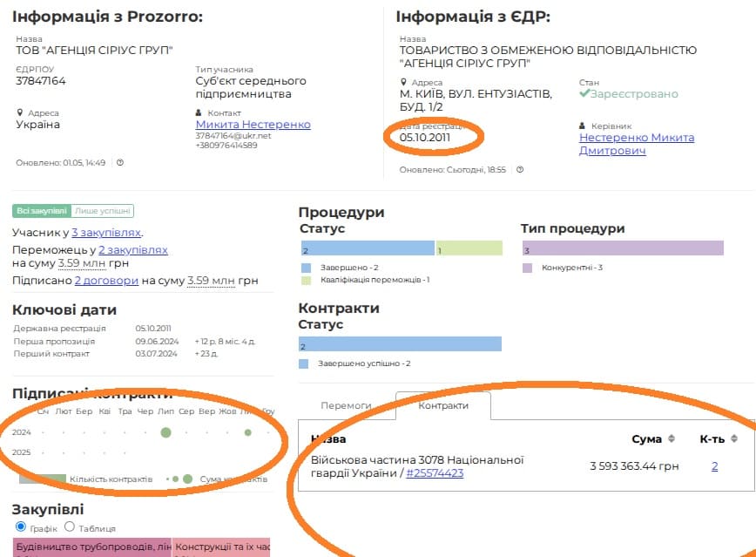The image size is (756, 557).
Task: Click the purple Конкурентні procedure type bar
Action: pyautogui.click(x=622, y=248)
